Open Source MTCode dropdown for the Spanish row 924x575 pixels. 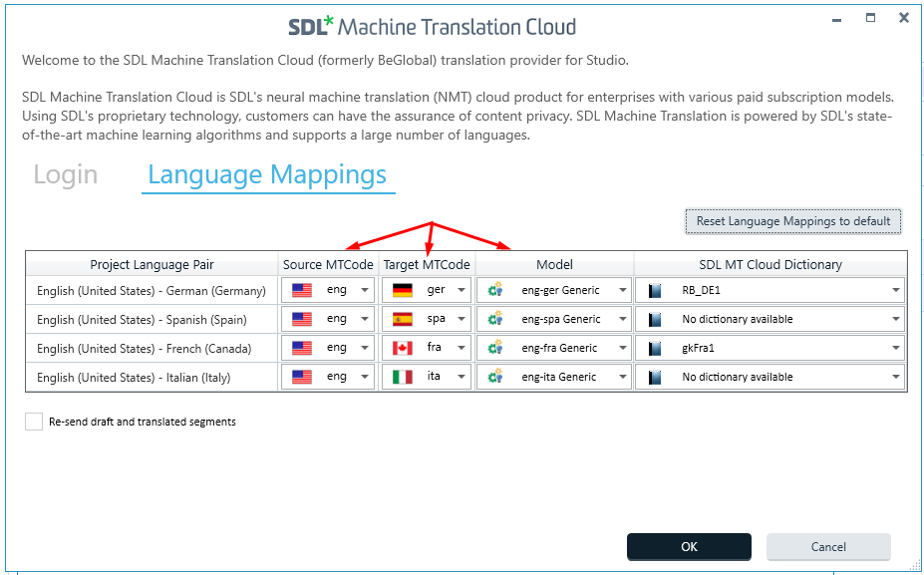365,319
